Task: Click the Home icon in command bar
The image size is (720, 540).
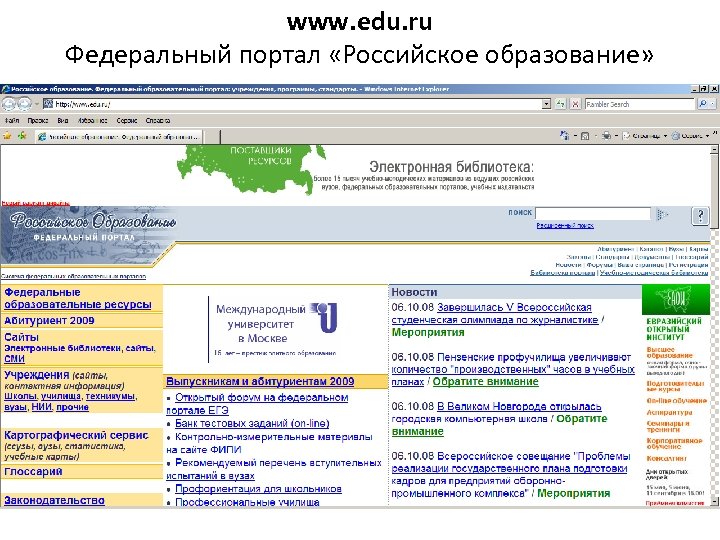Action: 564,135
